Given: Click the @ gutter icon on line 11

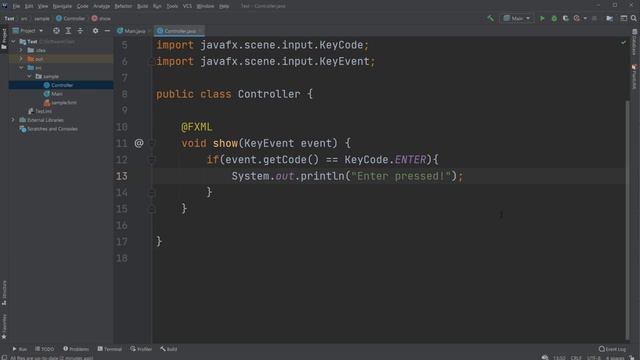Looking at the screenshot, I should click(139, 143).
